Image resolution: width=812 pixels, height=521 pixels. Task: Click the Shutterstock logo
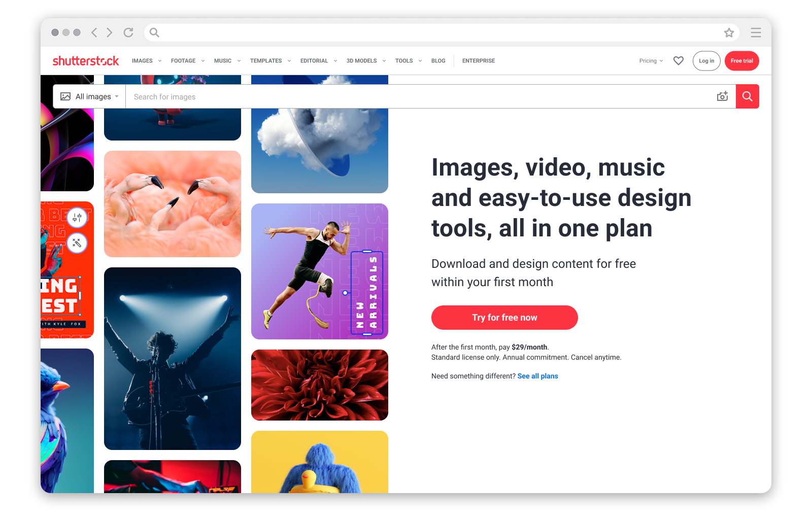(x=86, y=61)
